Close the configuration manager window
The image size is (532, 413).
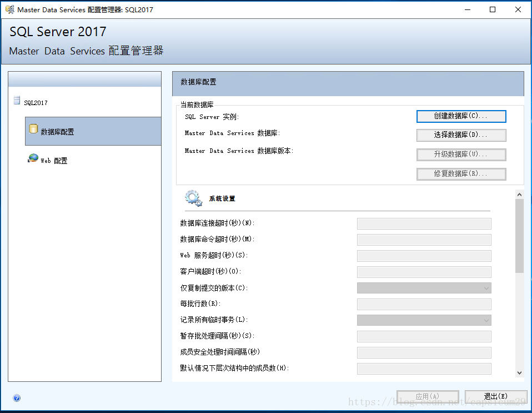pyautogui.click(x=518, y=9)
